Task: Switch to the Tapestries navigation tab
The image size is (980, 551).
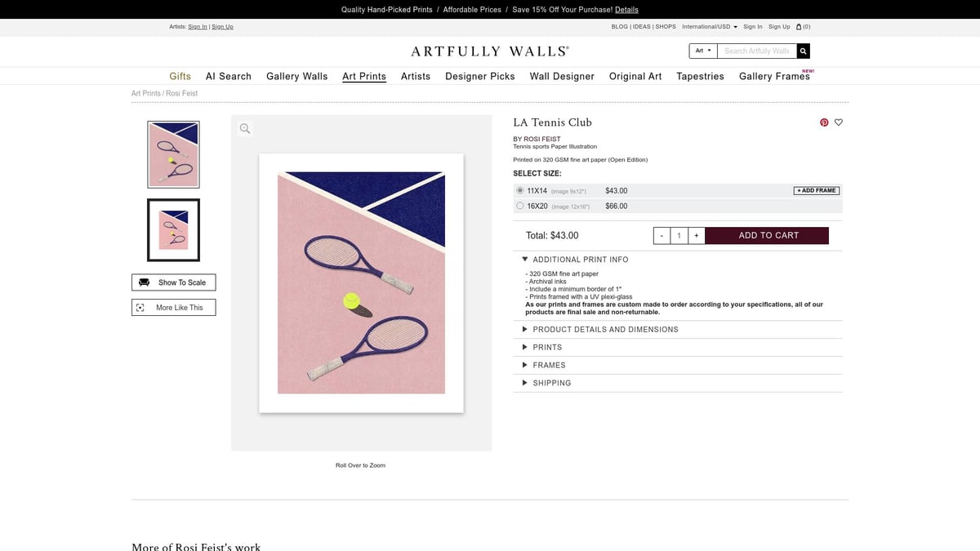Action: [700, 76]
